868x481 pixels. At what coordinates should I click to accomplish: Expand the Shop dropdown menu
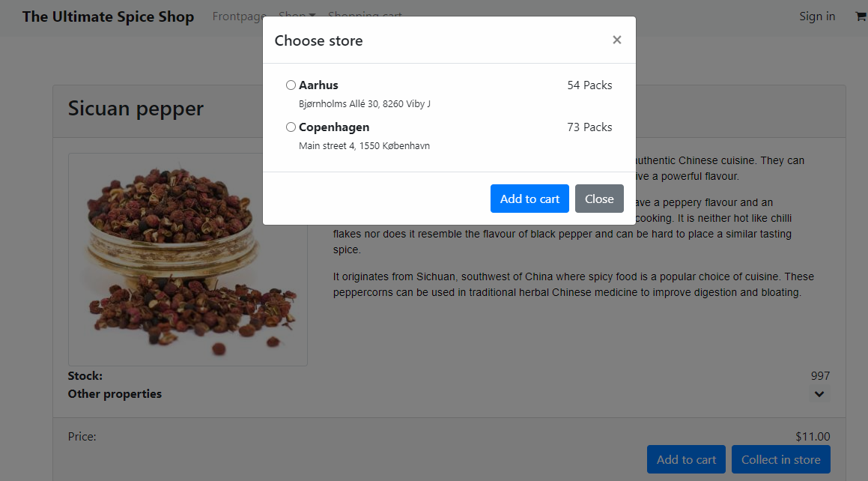[x=297, y=16]
